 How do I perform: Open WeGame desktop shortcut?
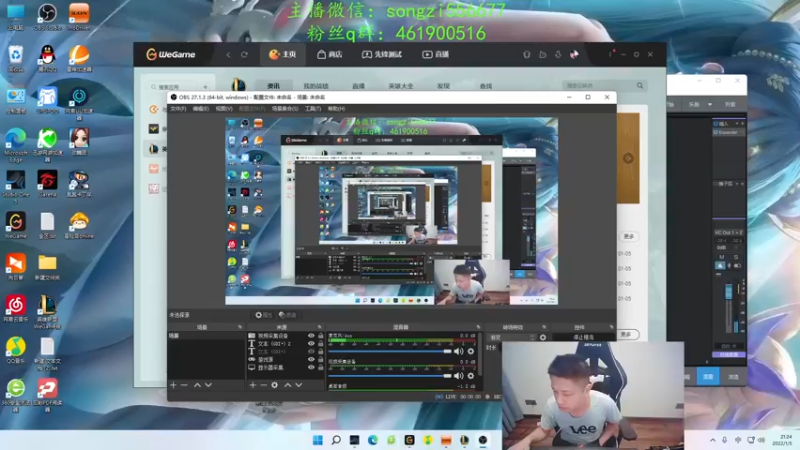16,226
